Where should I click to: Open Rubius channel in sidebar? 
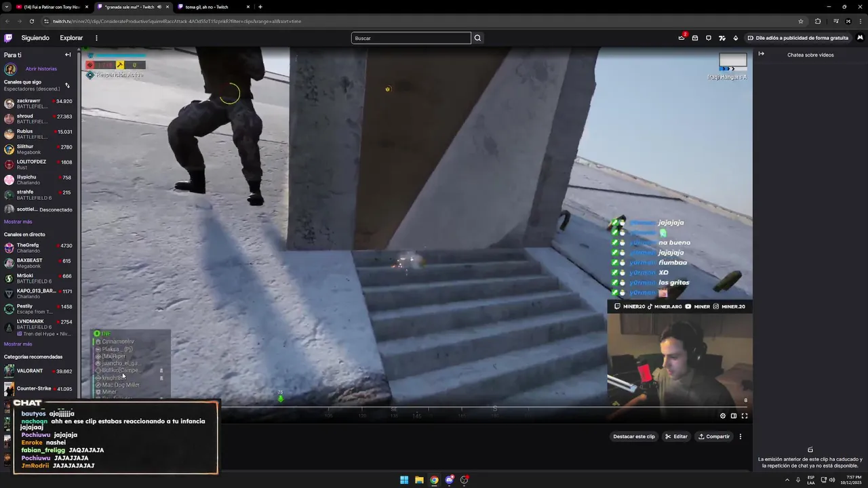click(38, 134)
